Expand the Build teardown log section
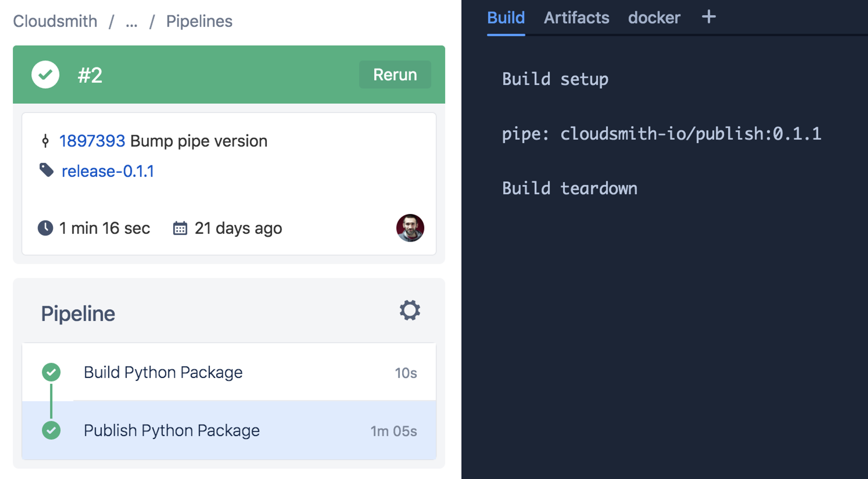 click(569, 188)
